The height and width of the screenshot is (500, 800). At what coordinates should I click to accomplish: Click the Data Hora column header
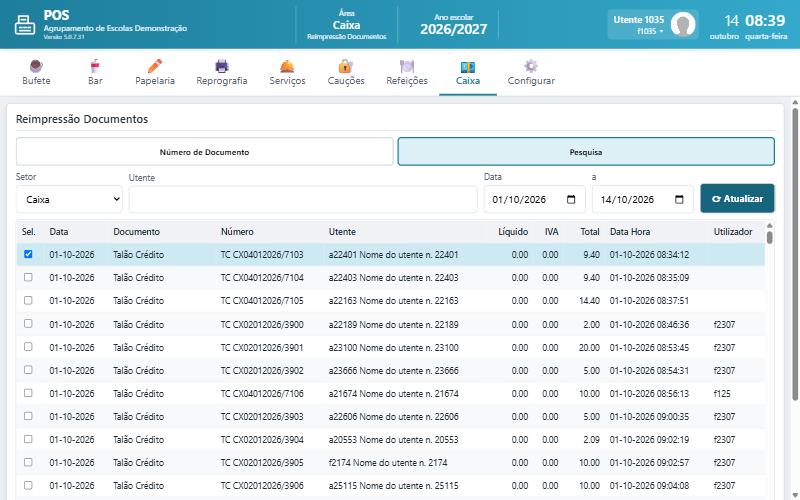pyautogui.click(x=630, y=232)
